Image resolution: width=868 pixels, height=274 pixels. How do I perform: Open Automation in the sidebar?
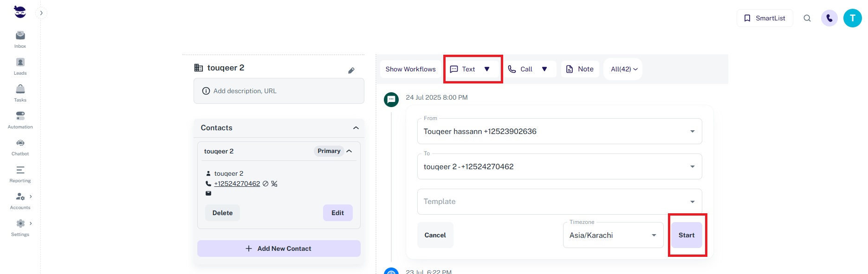[20, 120]
